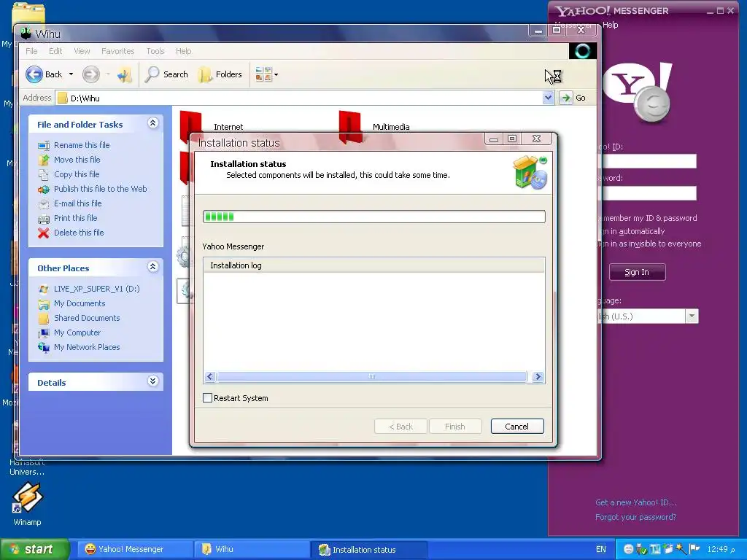
Task: Expand the Details panel
Action: [152, 381]
